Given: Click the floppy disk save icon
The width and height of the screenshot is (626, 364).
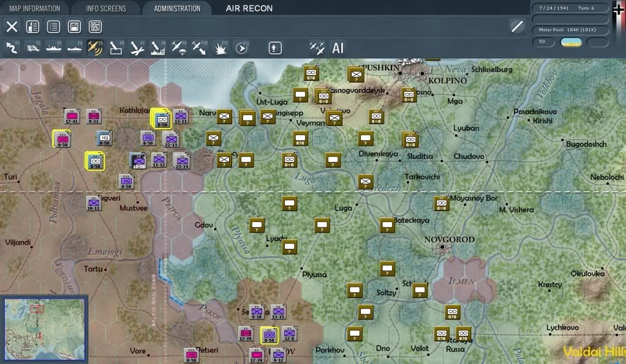Looking at the screenshot, I should point(74,27).
